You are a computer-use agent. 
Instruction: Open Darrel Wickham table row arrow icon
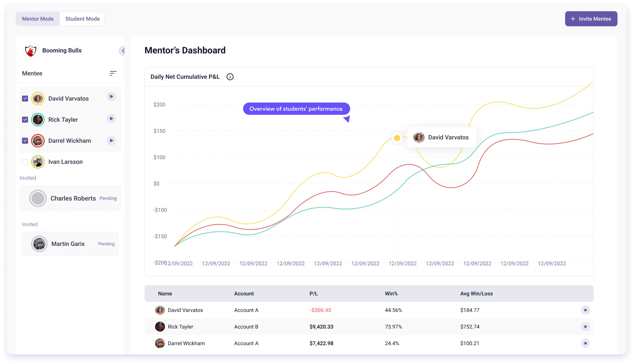tap(585, 343)
